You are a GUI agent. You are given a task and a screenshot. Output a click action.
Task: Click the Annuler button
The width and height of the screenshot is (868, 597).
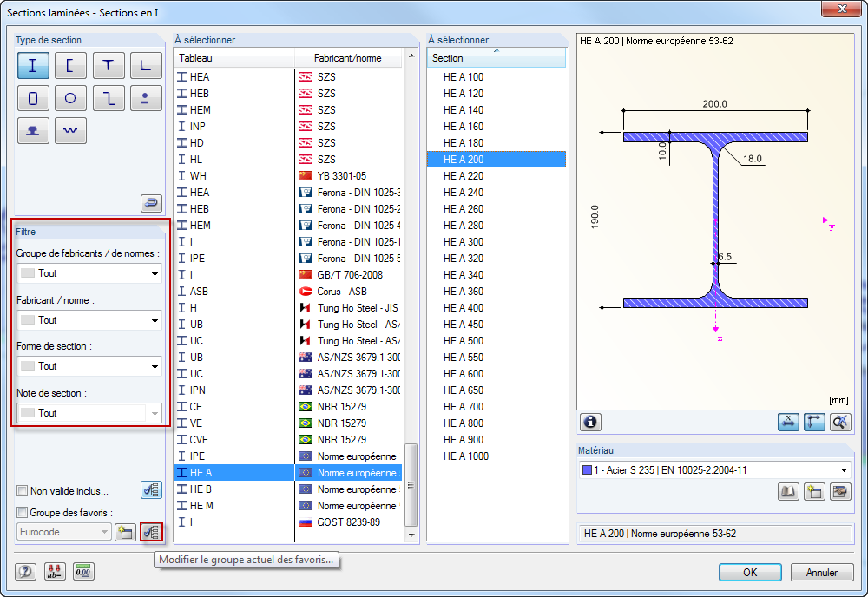pyautogui.click(x=821, y=572)
